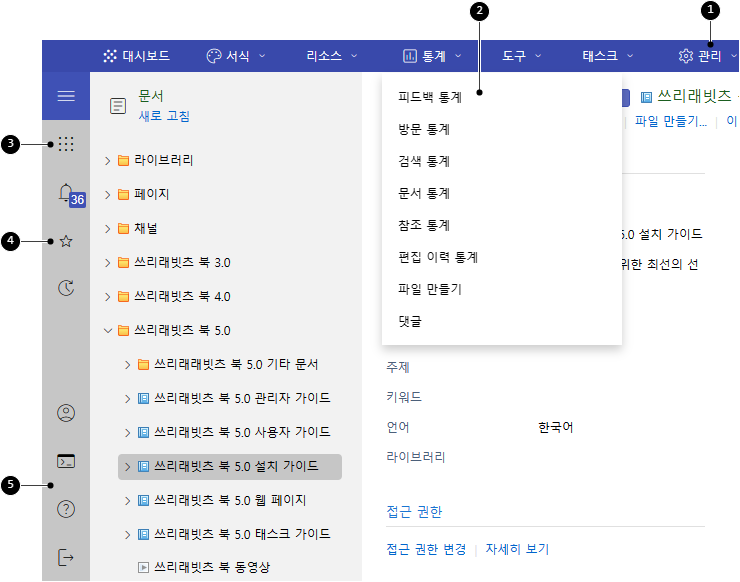
Task: Open favorites star icon in sidebar
Action: [x=66, y=242]
